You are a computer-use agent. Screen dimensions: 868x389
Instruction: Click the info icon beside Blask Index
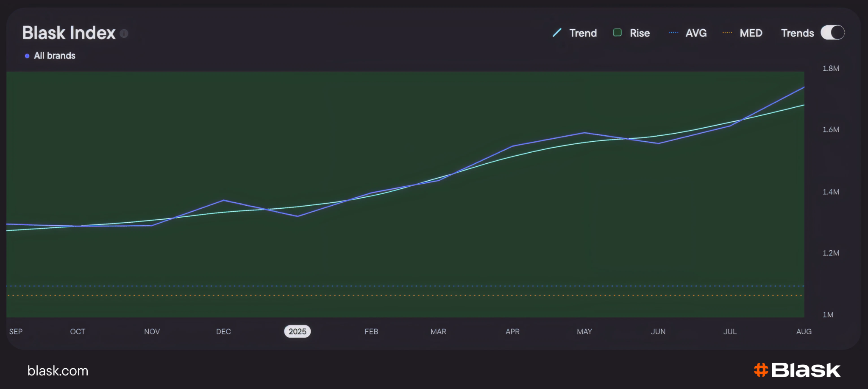(124, 33)
